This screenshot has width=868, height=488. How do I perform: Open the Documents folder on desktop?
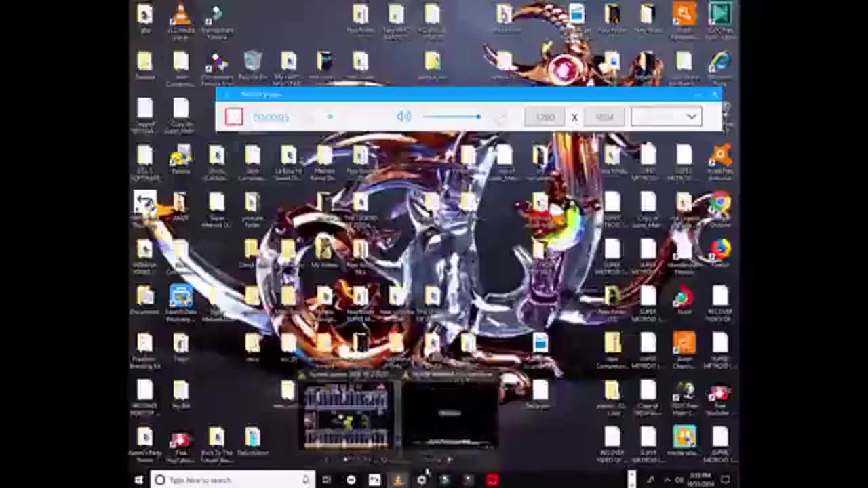click(144, 300)
